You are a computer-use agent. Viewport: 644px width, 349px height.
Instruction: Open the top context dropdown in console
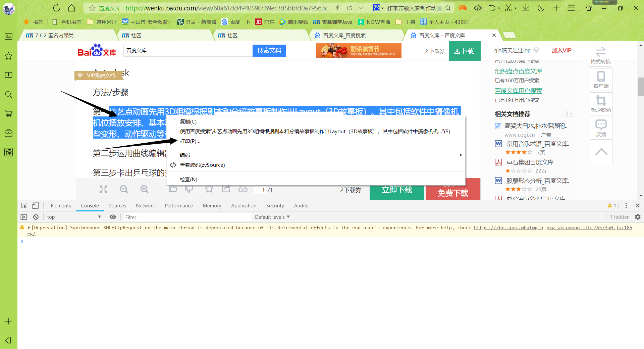pos(74,217)
